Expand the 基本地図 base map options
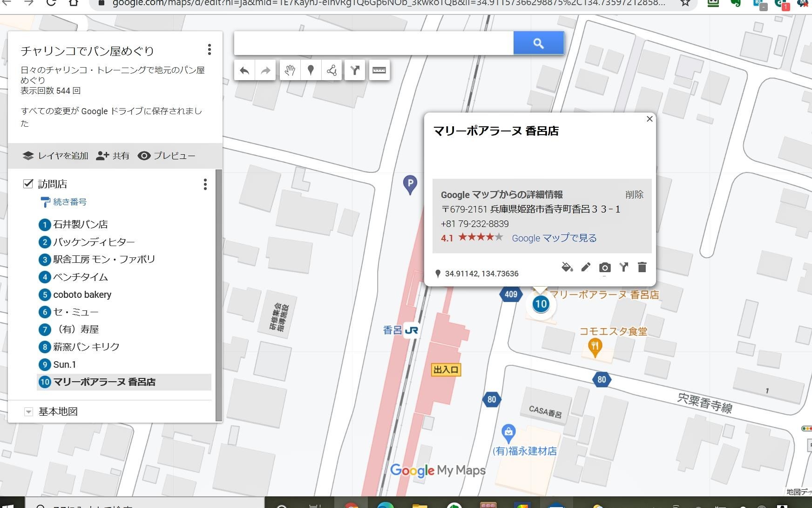812x508 pixels. pos(28,412)
